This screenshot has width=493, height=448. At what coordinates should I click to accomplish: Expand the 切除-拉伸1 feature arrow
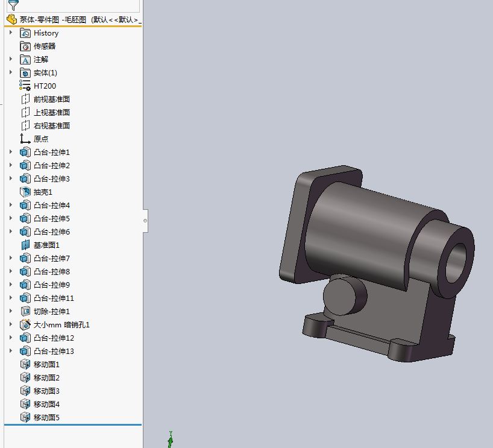[11, 311]
